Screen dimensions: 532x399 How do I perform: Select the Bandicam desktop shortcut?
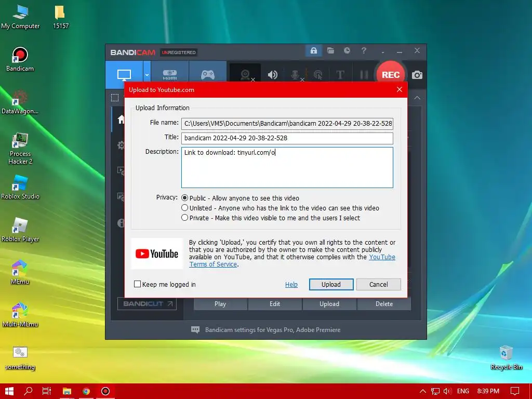point(20,59)
